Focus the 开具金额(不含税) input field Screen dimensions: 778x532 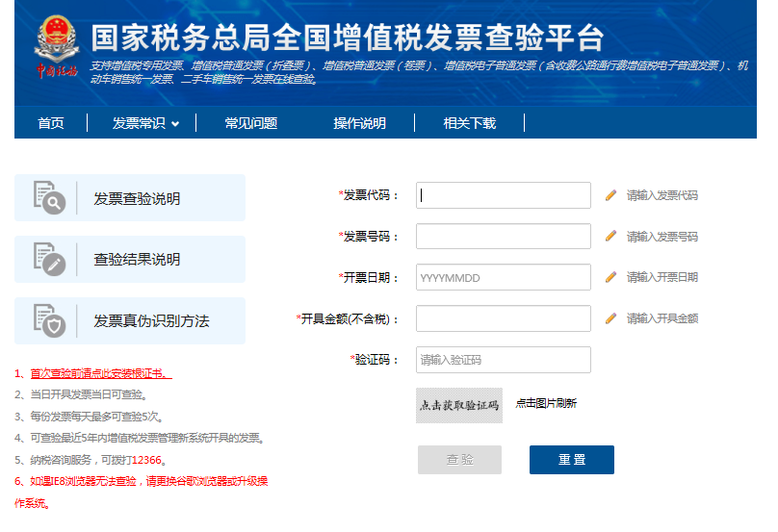click(x=504, y=318)
